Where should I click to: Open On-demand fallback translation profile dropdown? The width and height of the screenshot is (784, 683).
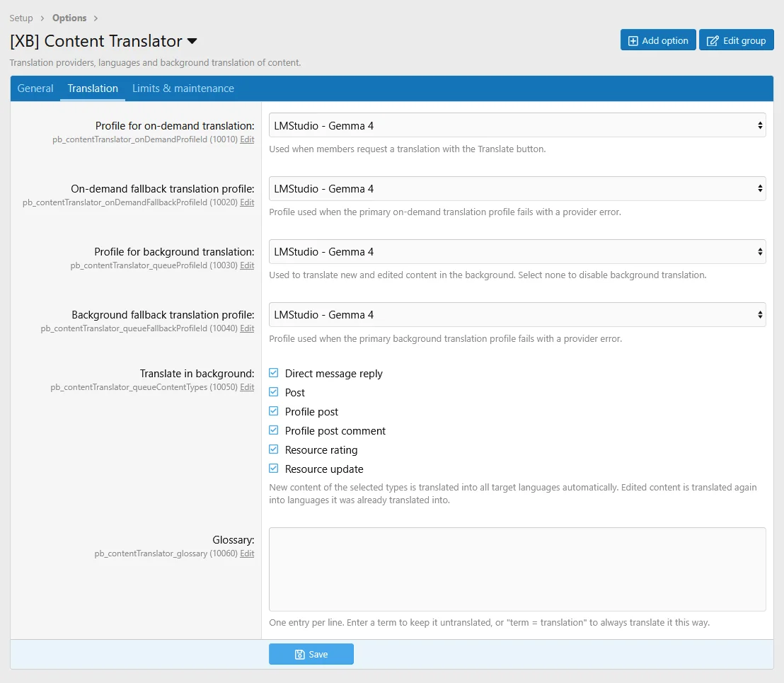click(517, 188)
